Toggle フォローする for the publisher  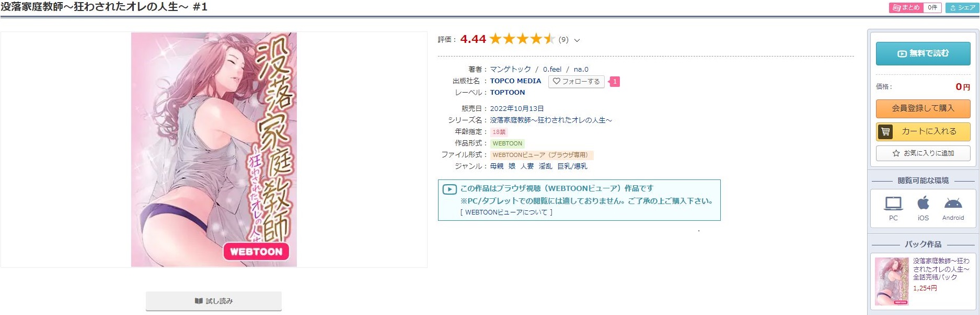pyautogui.click(x=576, y=82)
